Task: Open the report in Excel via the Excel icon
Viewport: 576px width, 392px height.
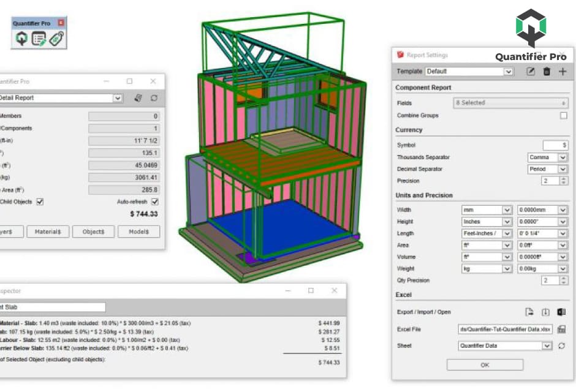Action: coord(560,312)
